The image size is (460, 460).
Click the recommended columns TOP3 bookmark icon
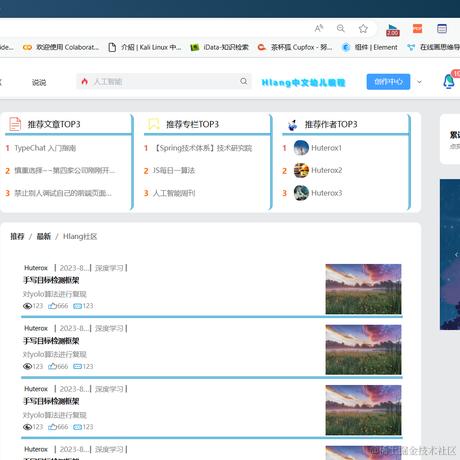pos(154,124)
